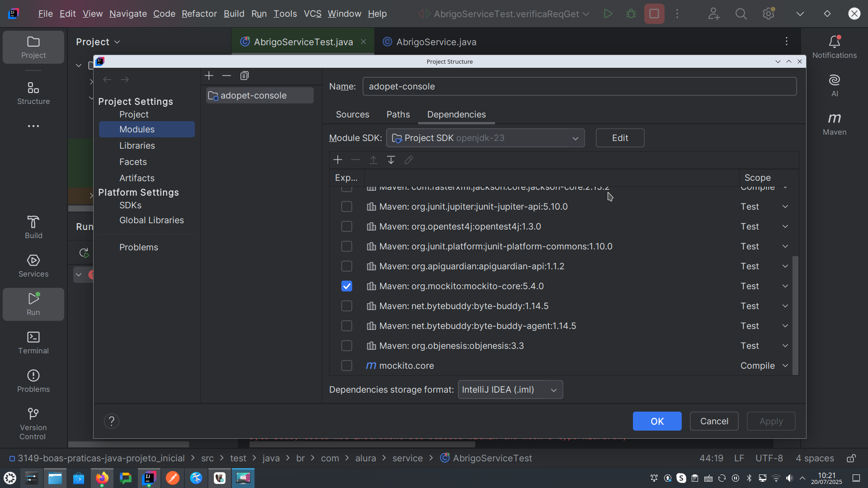Click the Run green play icon
Viewport: 868px width, 488px height.
[608, 14]
